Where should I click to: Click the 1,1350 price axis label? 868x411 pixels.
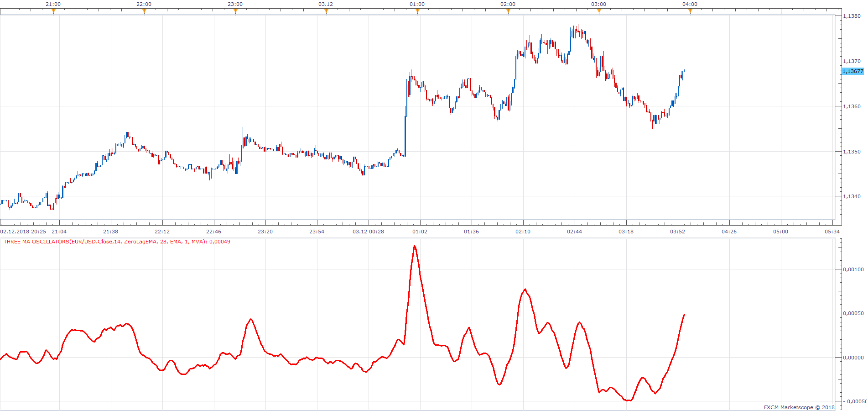point(852,152)
